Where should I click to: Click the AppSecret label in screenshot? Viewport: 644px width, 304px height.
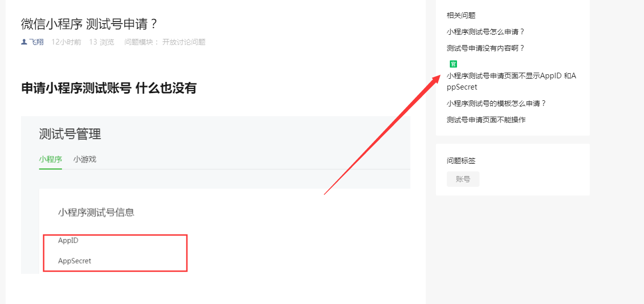(75, 261)
